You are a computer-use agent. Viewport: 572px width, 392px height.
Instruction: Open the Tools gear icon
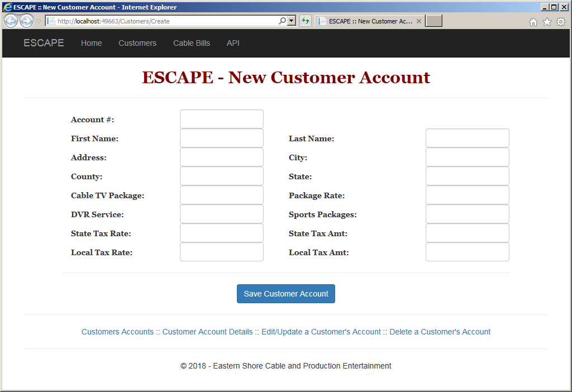tap(561, 22)
